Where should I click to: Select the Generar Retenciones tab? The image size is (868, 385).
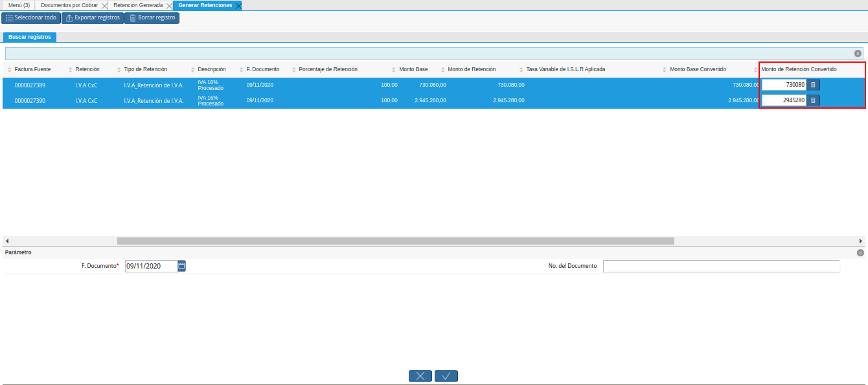click(x=205, y=5)
